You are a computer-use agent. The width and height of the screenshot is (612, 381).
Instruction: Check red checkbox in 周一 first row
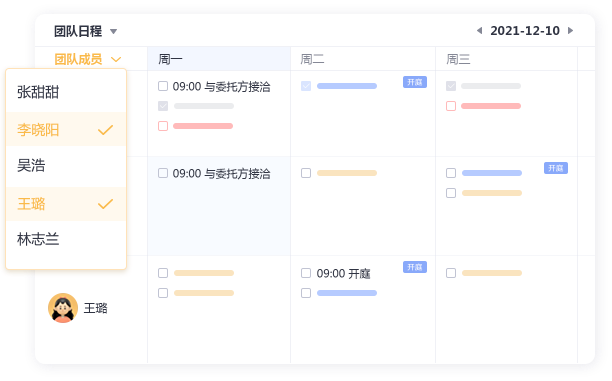163,126
